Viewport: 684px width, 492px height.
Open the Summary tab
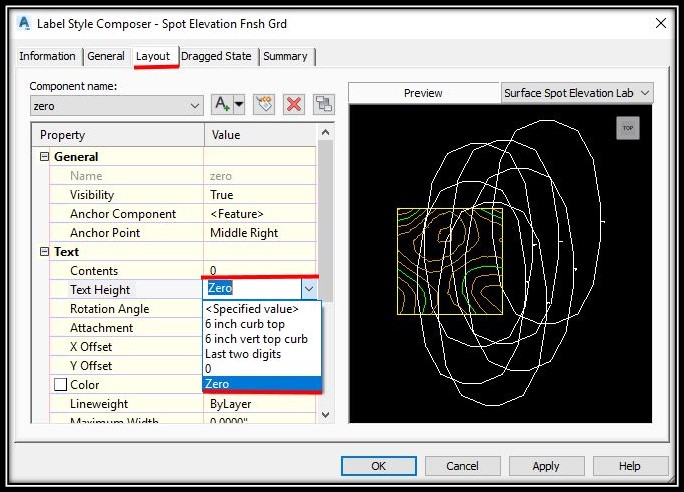coord(286,56)
